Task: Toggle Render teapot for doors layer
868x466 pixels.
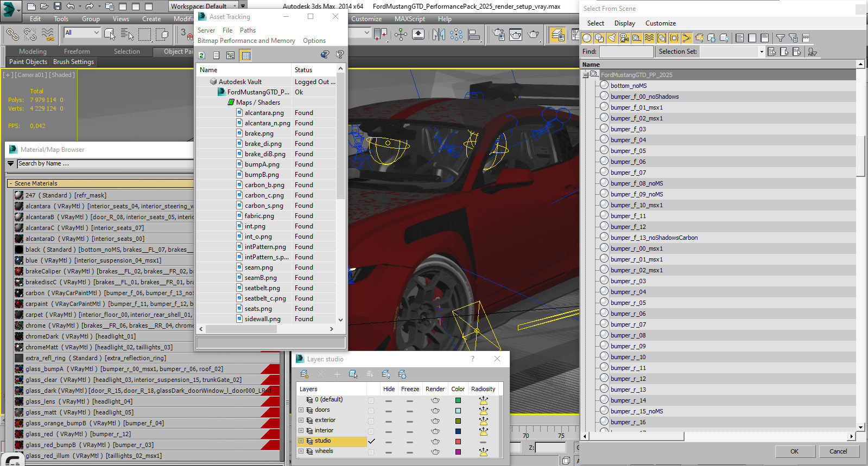Action: point(435,411)
